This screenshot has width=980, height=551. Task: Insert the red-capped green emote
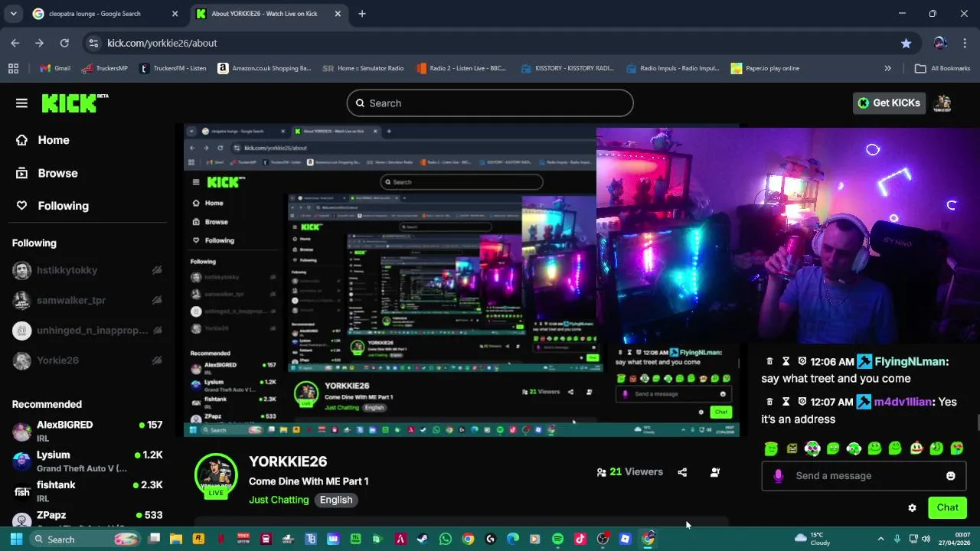click(x=916, y=448)
